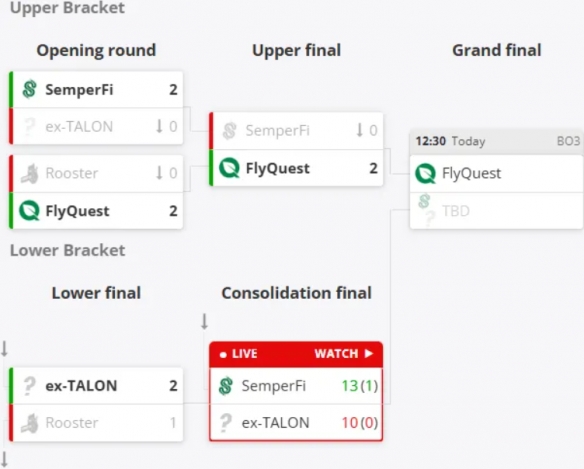This screenshot has width=584, height=469.
Task: Open the WATCH live stream link
Action: [343, 353]
